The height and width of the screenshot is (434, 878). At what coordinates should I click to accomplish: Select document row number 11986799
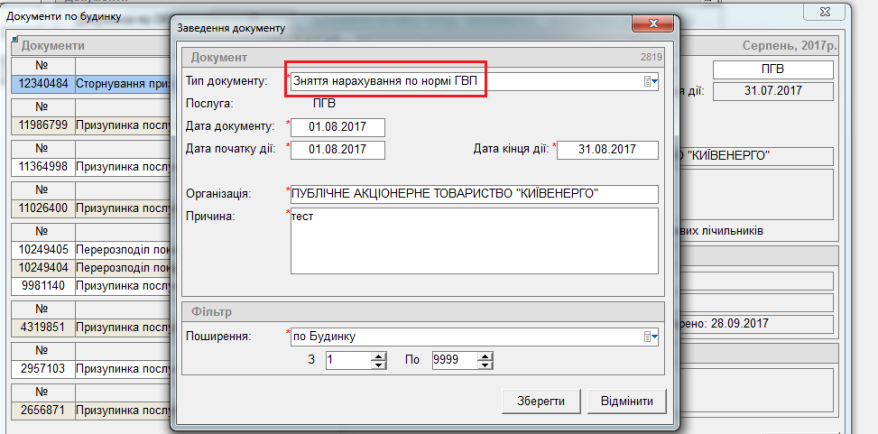(x=42, y=125)
